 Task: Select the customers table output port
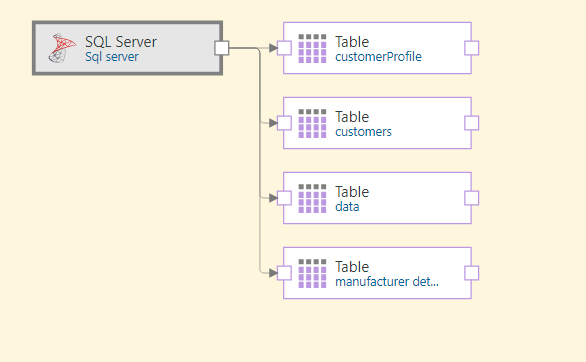[x=472, y=123]
